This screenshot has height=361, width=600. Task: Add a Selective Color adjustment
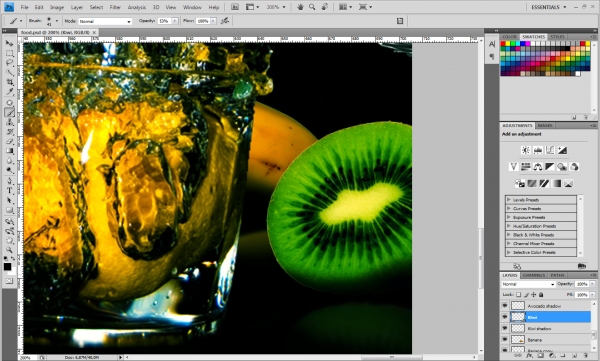click(569, 183)
